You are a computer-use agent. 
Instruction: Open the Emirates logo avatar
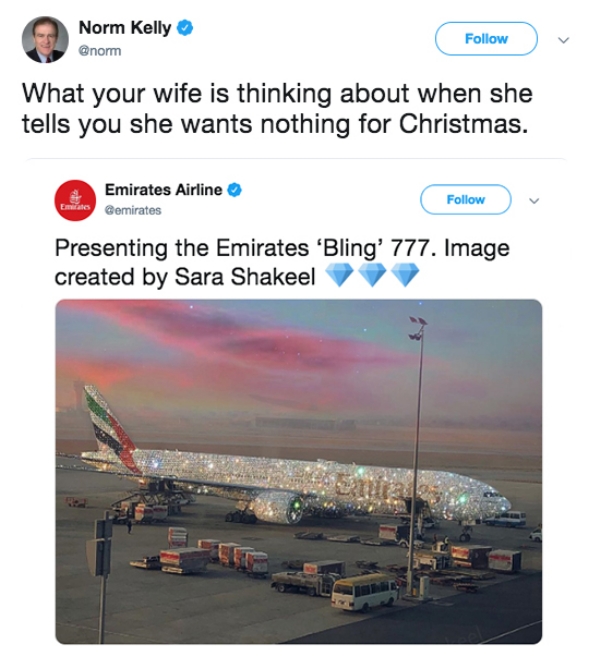pyautogui.click(x=73, y=200)
